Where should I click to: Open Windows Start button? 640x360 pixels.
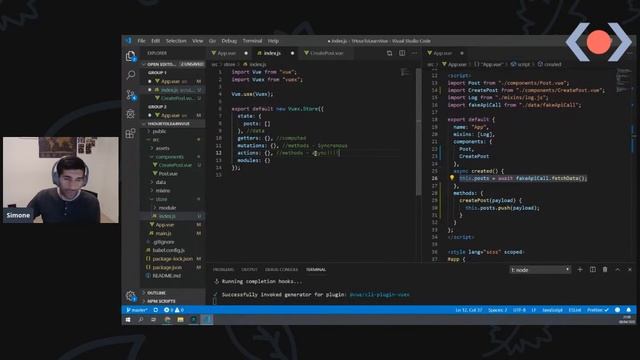(128, 320)
